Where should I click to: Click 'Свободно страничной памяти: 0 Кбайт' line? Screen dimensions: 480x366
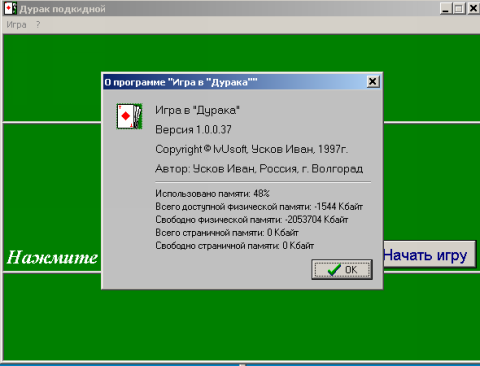[234, 246]
